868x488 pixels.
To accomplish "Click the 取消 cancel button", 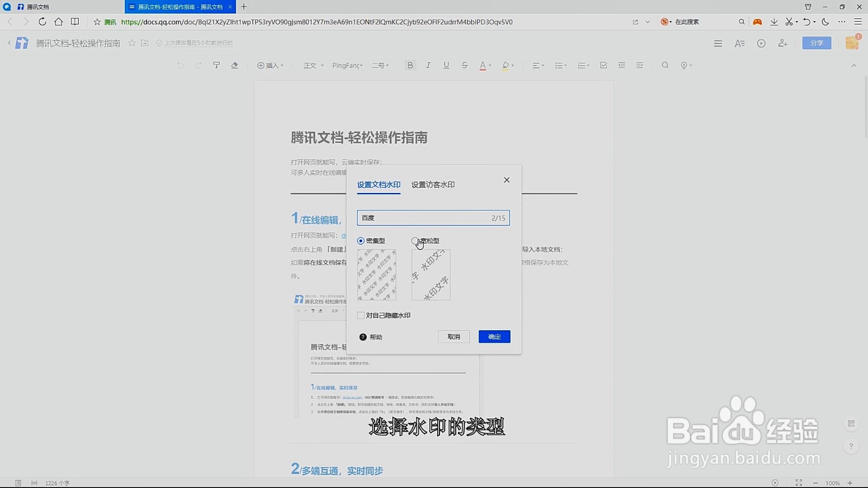I will click(x=454, y=337).
